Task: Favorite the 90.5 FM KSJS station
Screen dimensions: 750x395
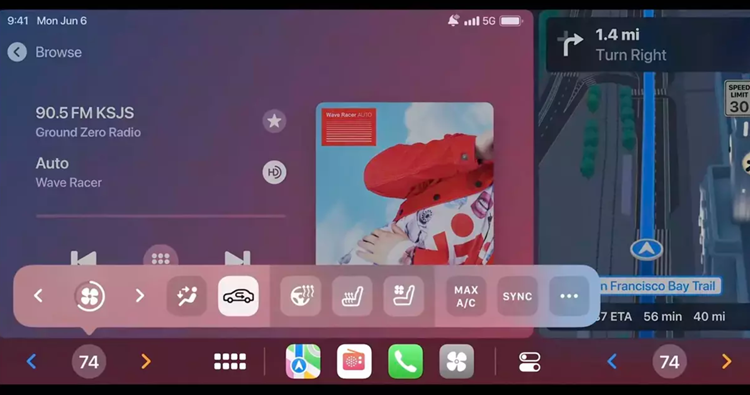Action: [274, 121]
